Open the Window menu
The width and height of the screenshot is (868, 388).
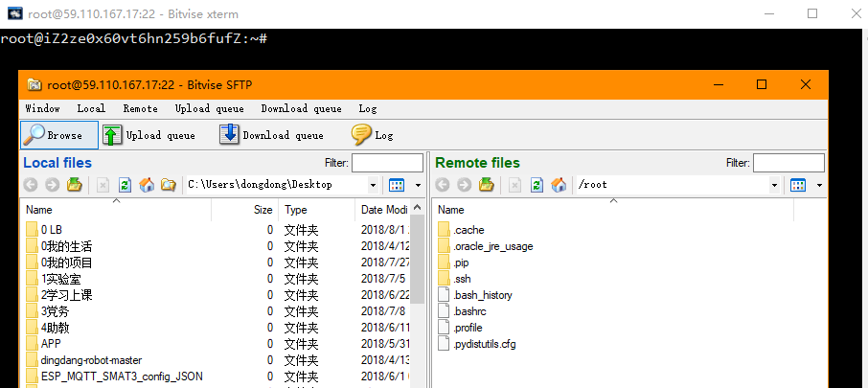point(42,108)
